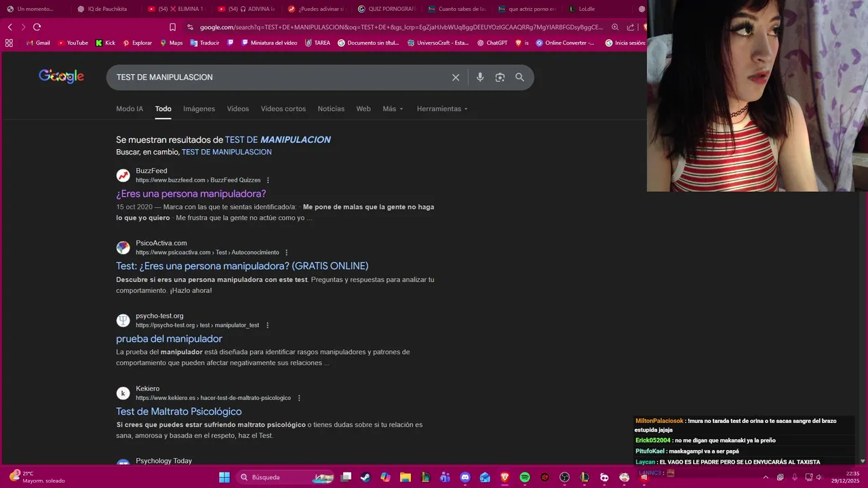Open the '¿Eres una persona manipuladora?' BuzzFeed link
868x488 pixels.
pyautogui.click(x=191, y=194)
